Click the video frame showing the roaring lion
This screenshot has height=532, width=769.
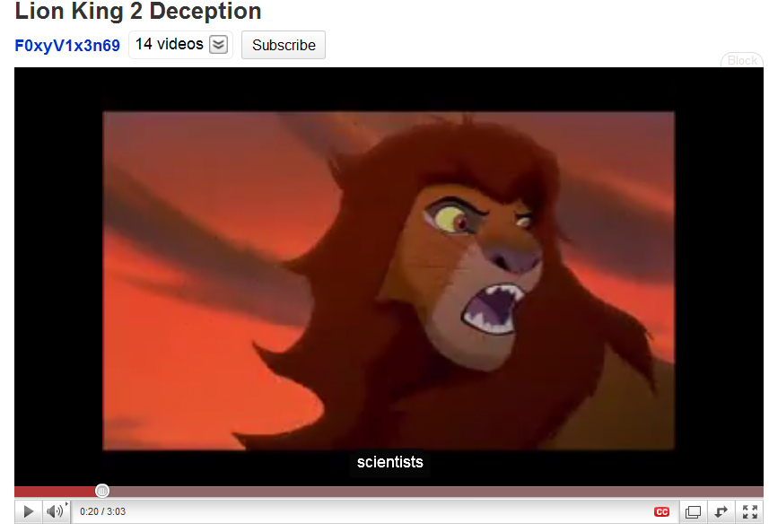tap(389, 281)
